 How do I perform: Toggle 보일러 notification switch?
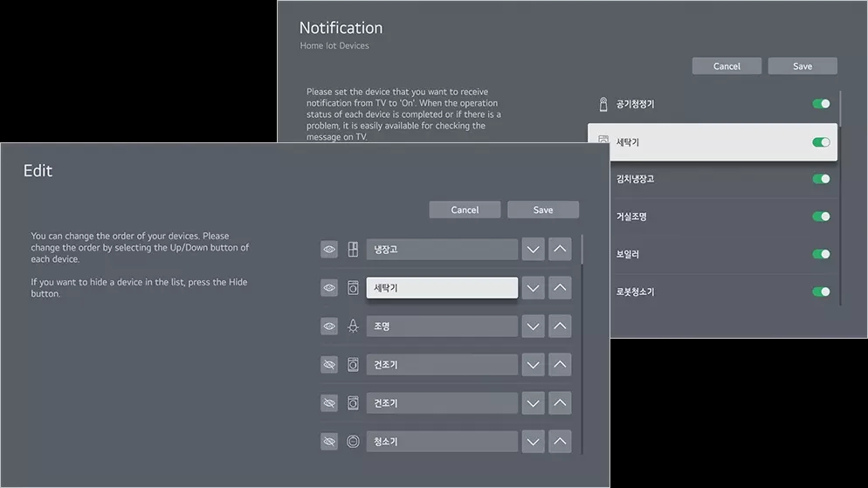[x=821, y=254]
